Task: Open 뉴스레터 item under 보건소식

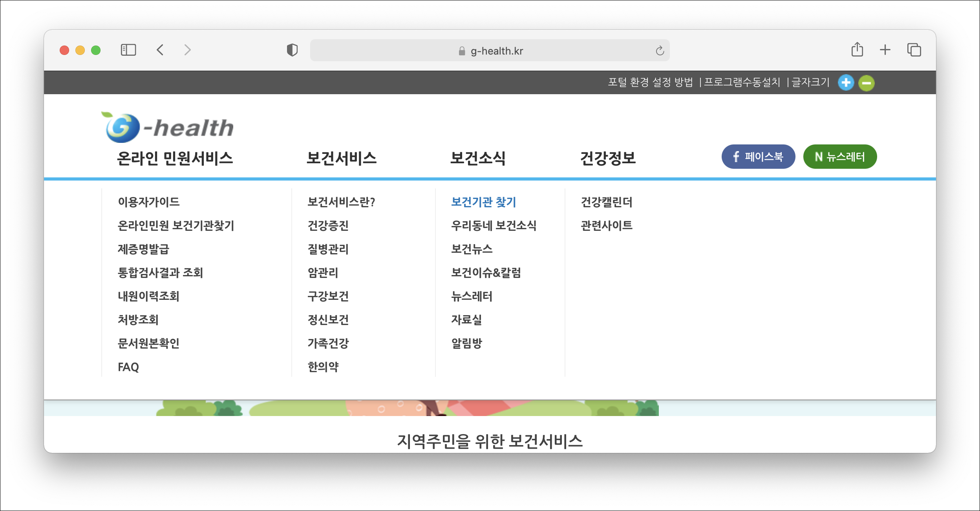Action: [x=472, y=296]
